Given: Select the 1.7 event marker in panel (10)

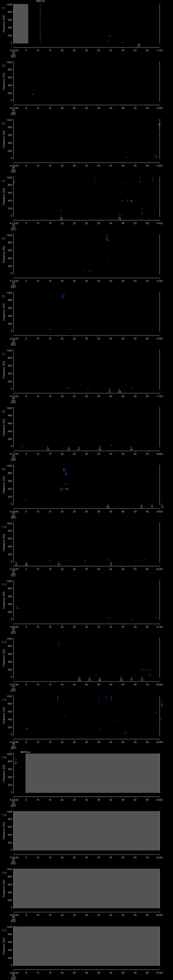Looking at the screenshot, I should [x=59, y=564].
